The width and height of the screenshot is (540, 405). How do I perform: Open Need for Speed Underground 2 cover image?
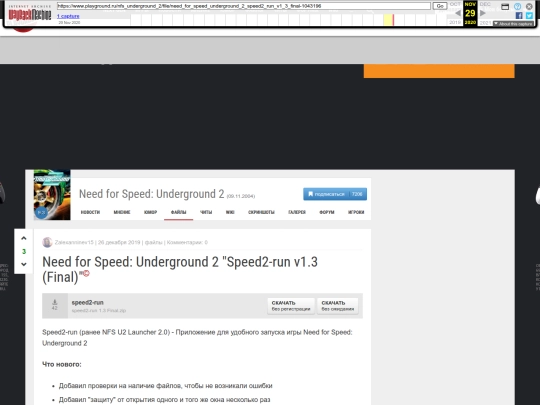(52, 195)
